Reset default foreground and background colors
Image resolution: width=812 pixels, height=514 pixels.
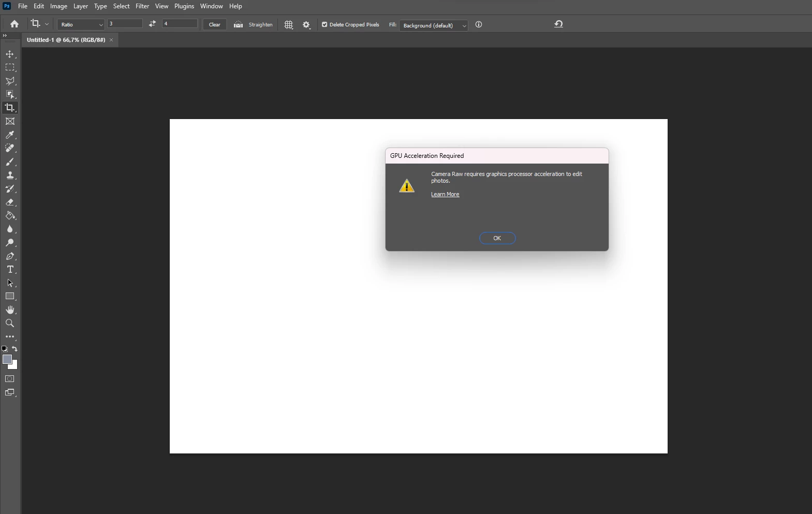click(x=5, y=349)
